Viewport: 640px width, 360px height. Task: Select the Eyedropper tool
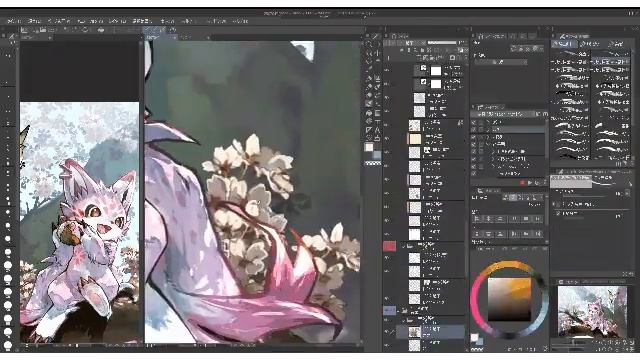tap(369, 70)
